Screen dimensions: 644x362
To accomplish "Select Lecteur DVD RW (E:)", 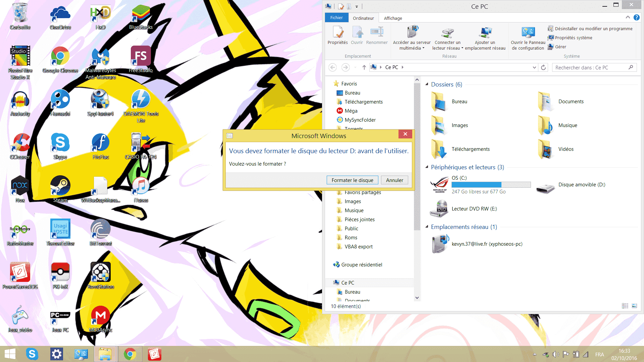I will click(464, 209).
